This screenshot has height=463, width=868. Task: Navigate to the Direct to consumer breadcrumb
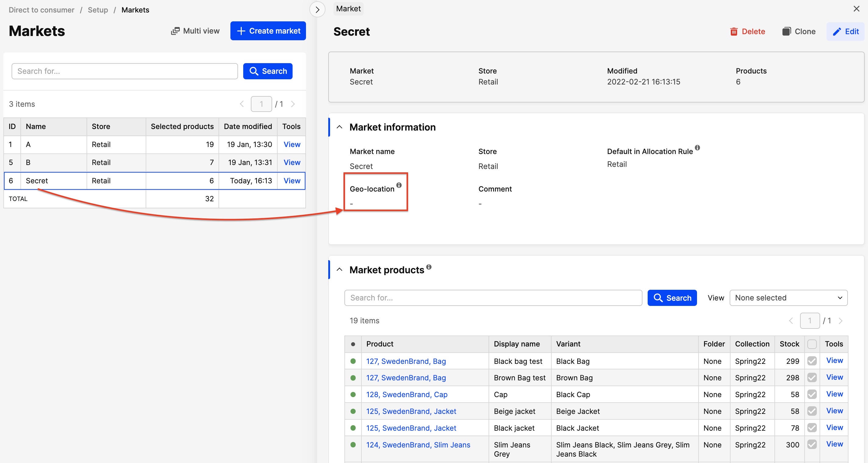(x=41, y=10)
